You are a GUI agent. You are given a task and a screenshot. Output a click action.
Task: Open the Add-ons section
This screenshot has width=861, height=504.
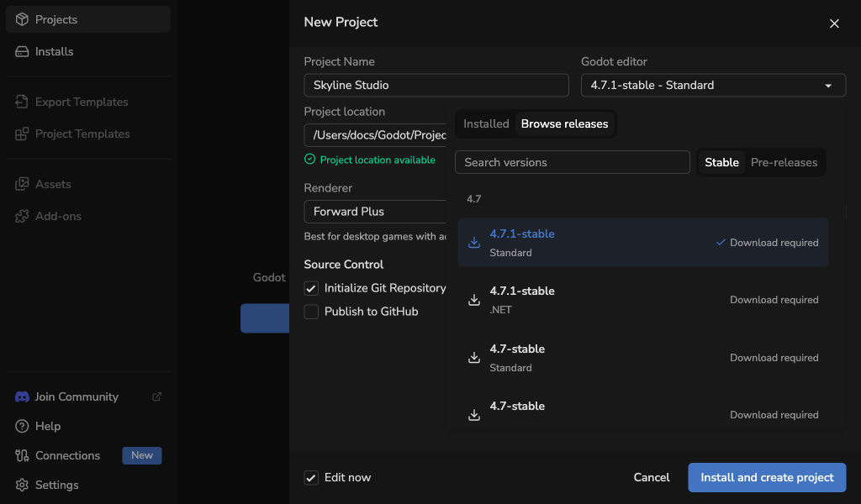point(87,216)
